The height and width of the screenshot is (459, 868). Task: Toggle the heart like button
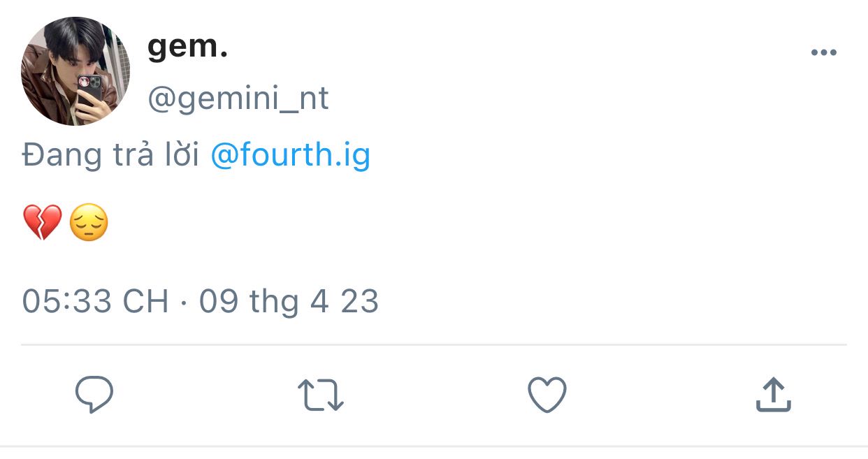pyautogui.click(x=547, y=395)
